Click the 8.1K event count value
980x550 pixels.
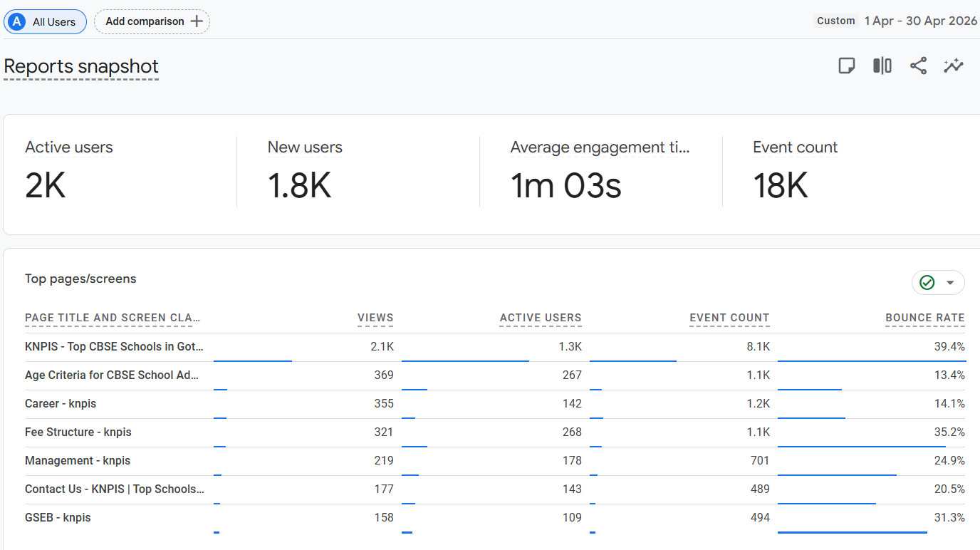758,346
